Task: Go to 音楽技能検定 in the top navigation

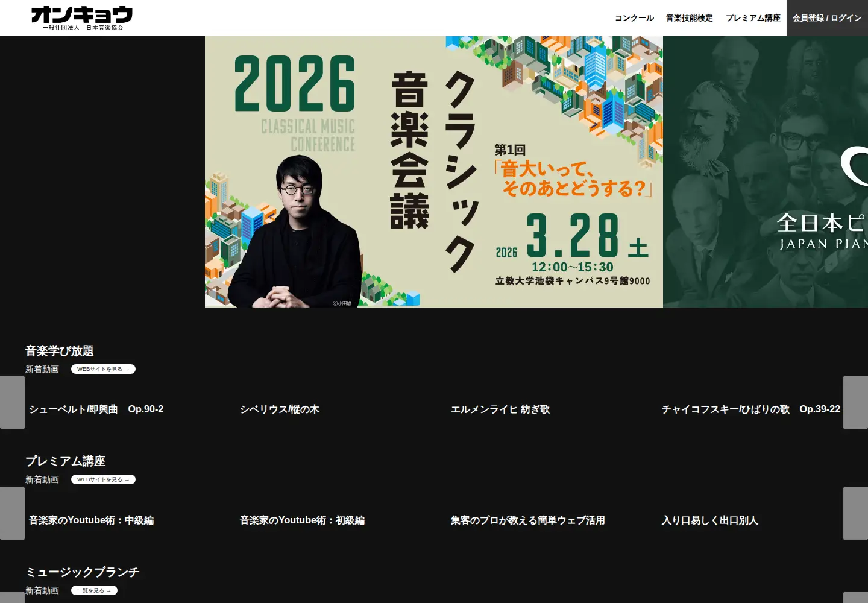Action: click(690, 18)
